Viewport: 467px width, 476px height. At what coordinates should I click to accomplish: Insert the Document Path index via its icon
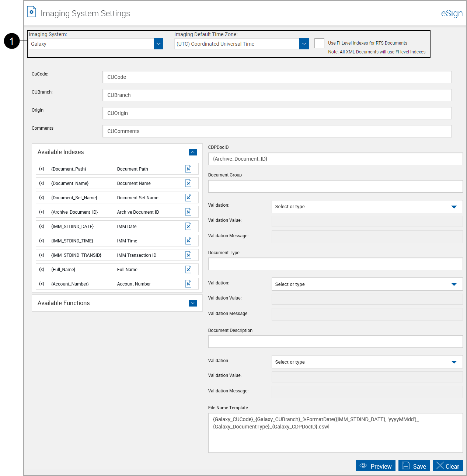tap(188, 169)
